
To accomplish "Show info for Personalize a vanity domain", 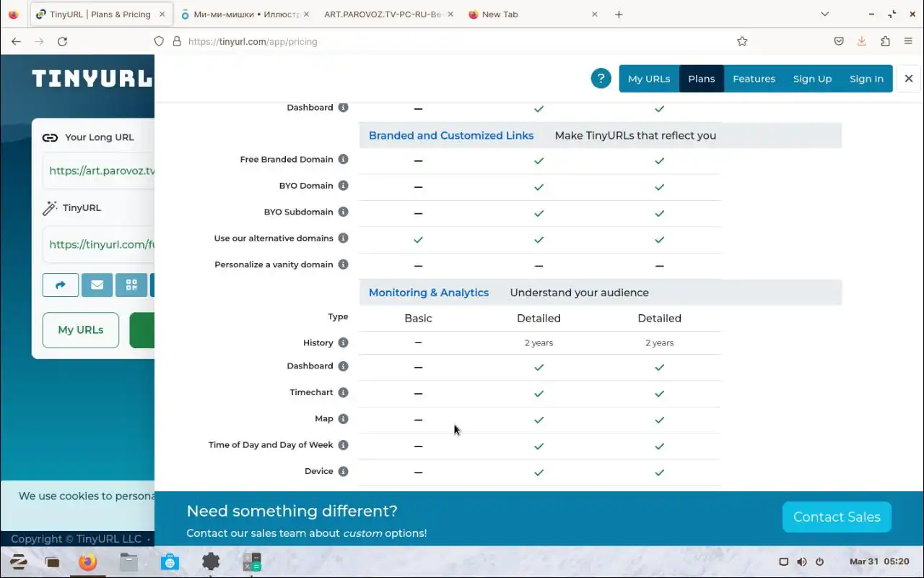I will pos(344,264).
